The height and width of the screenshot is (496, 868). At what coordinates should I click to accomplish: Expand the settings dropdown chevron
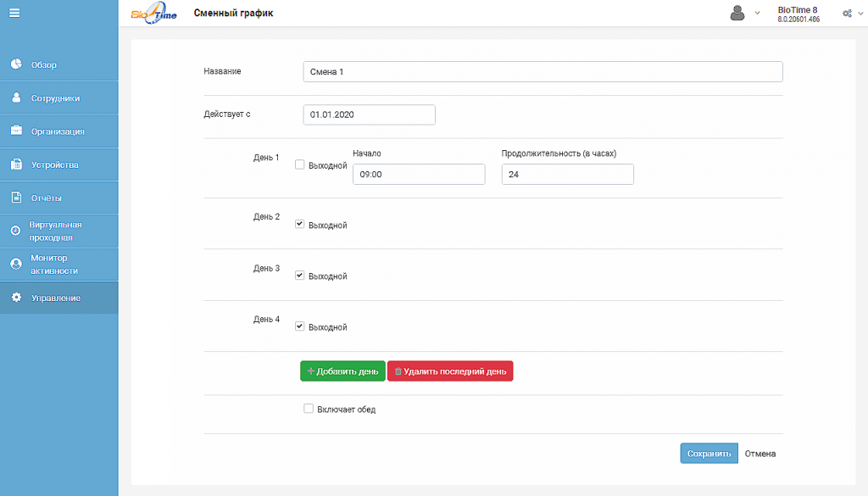(860, 14)
